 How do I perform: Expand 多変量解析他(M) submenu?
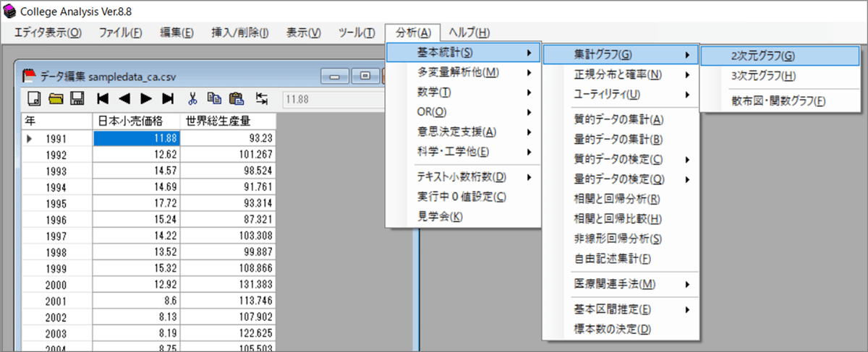coord(463,72)
